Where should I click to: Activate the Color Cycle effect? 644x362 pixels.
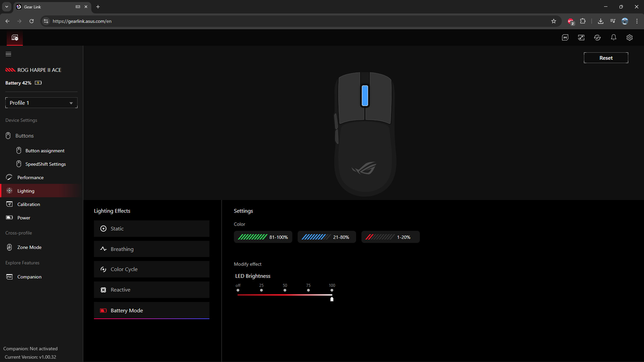point(151,269)
